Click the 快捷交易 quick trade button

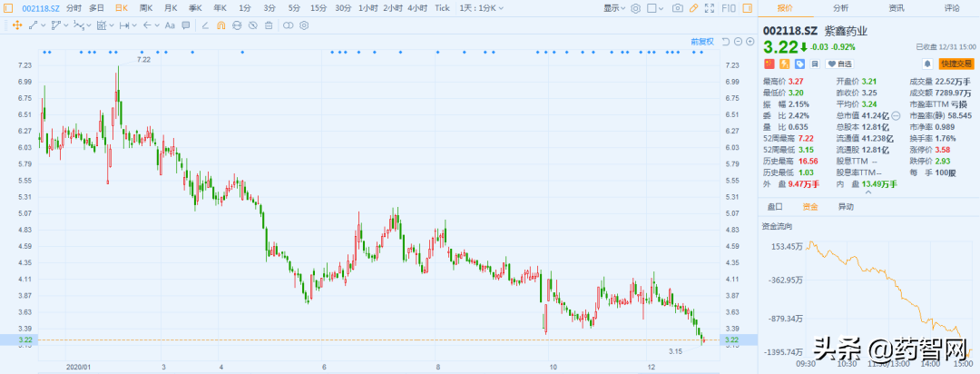coord(956,64)
